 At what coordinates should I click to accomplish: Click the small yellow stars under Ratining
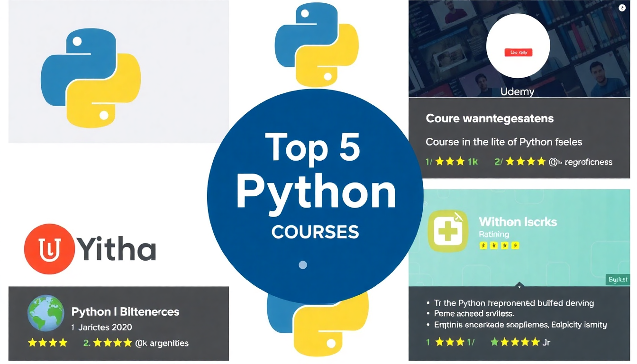click(x=499, y=246)
